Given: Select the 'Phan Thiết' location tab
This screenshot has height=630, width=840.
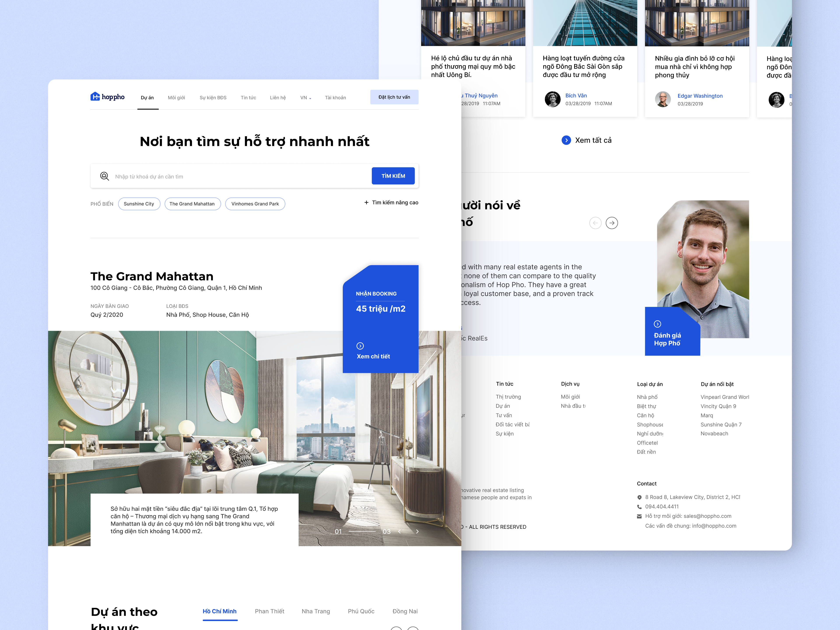Looking at the screenshot, I should pyautogui.click(x=270, y=611).
